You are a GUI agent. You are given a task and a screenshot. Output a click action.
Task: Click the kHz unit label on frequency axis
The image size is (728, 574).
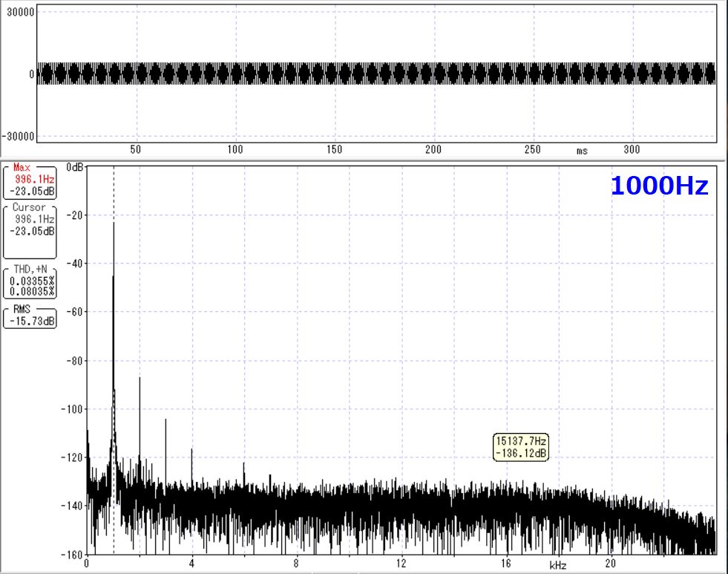point(558,566)
